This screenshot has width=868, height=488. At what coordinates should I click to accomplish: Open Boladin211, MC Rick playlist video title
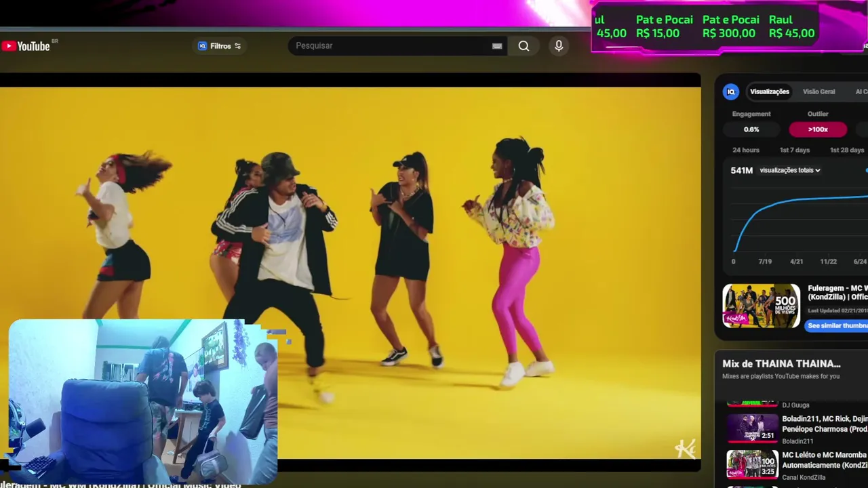tap(825, 424)
